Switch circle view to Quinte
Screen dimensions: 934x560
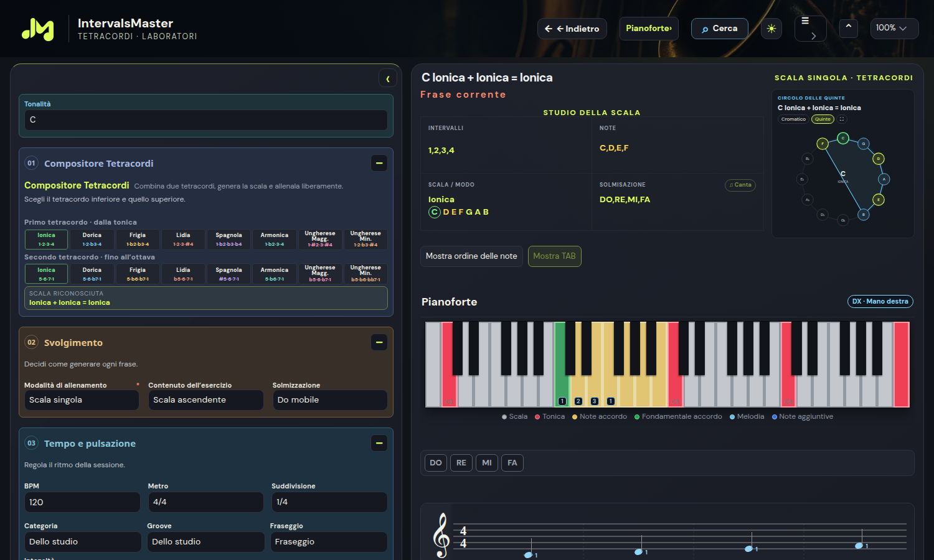823,119
